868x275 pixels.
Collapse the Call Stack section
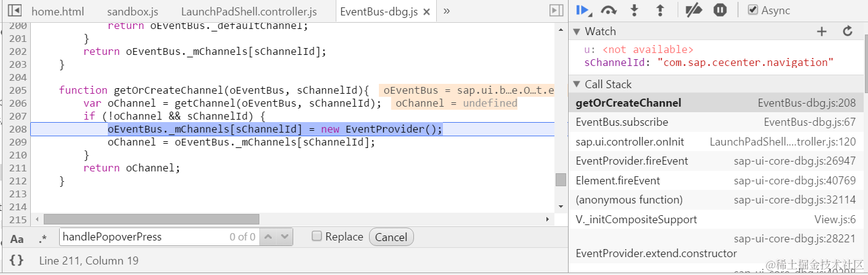coord(577,84)
